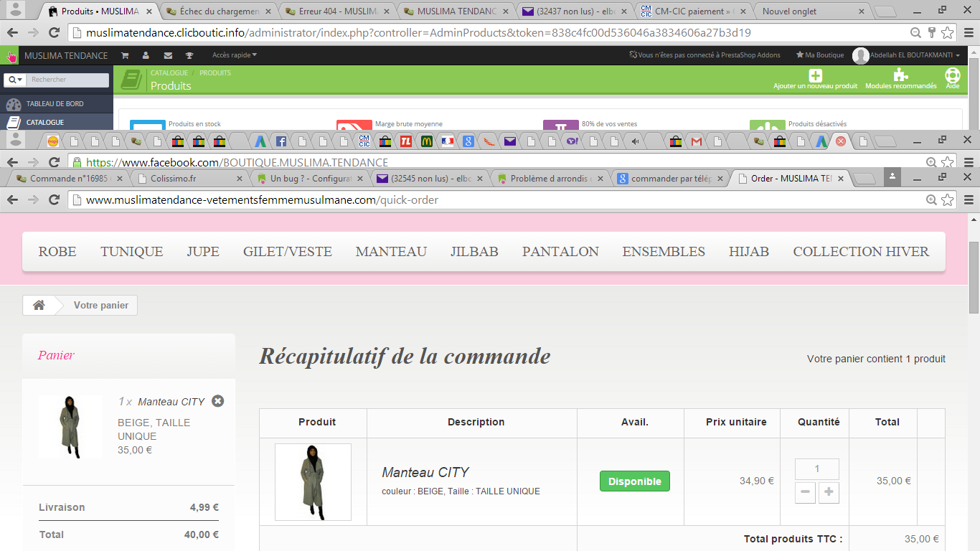Click the Rechercher search field in admin
Screen dimensions: 980x551
[x=68, y=80]
